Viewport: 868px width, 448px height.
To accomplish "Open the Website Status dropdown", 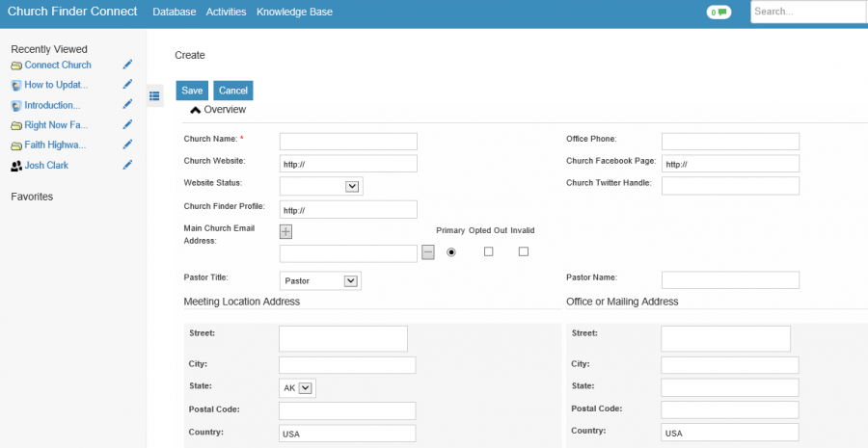I will point(321,186).
